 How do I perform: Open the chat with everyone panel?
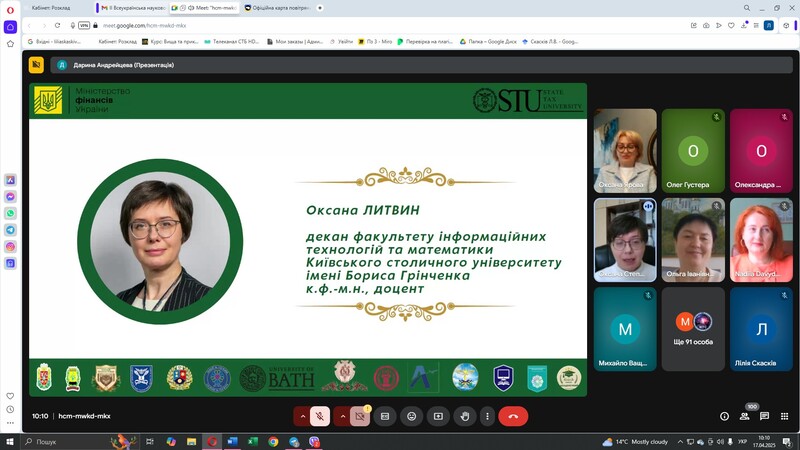click(x=764, y=416)
